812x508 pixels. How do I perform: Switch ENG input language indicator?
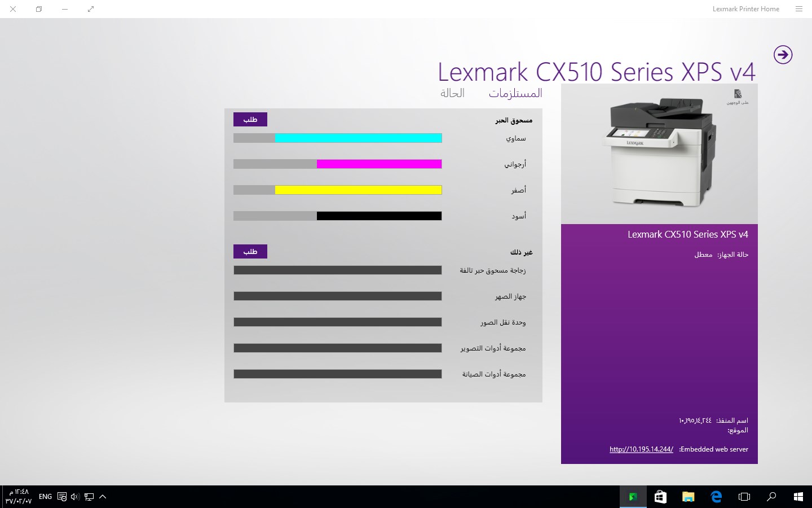tap(45, 497)
